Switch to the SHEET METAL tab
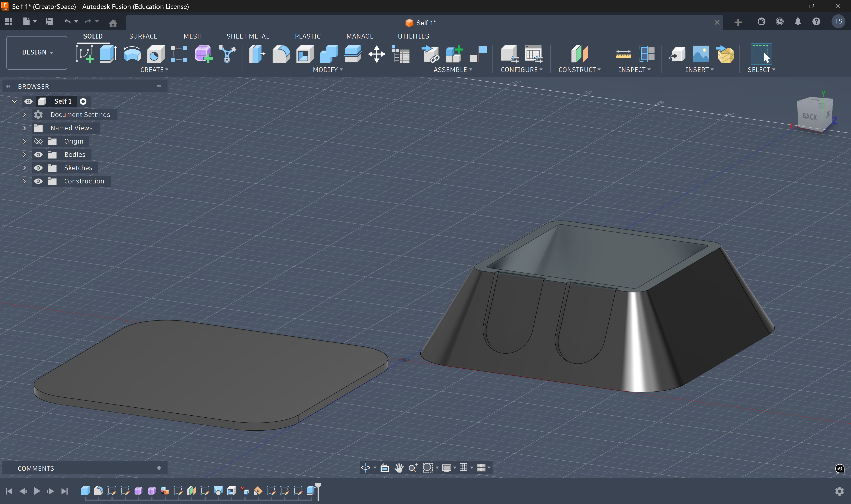This screenshot has width=851, height=504. tap(248, 36)
